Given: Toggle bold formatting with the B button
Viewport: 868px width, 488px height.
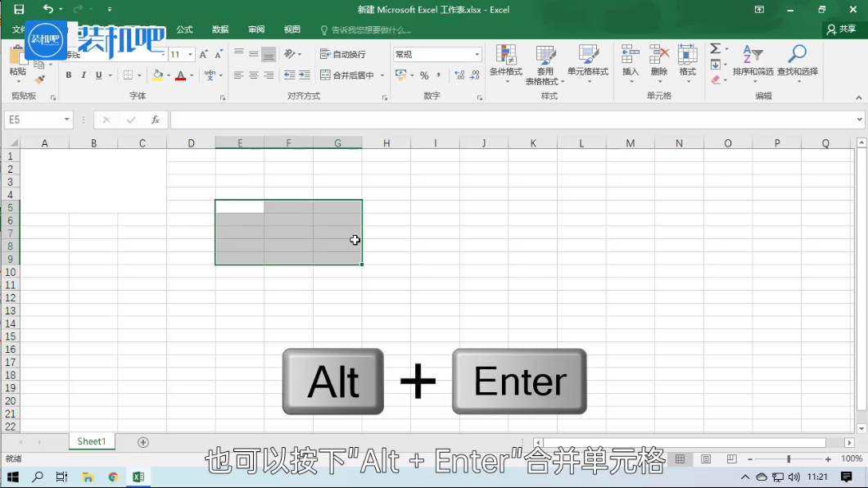Looking at the screenshot, I should click(69, 75).
